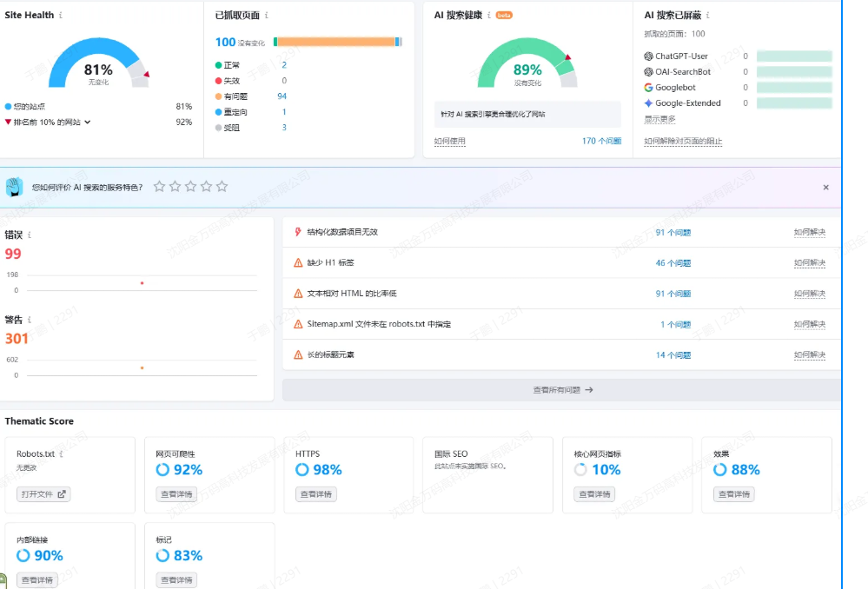Click 查看详情 under the HTTPS score

click(315, 494)
